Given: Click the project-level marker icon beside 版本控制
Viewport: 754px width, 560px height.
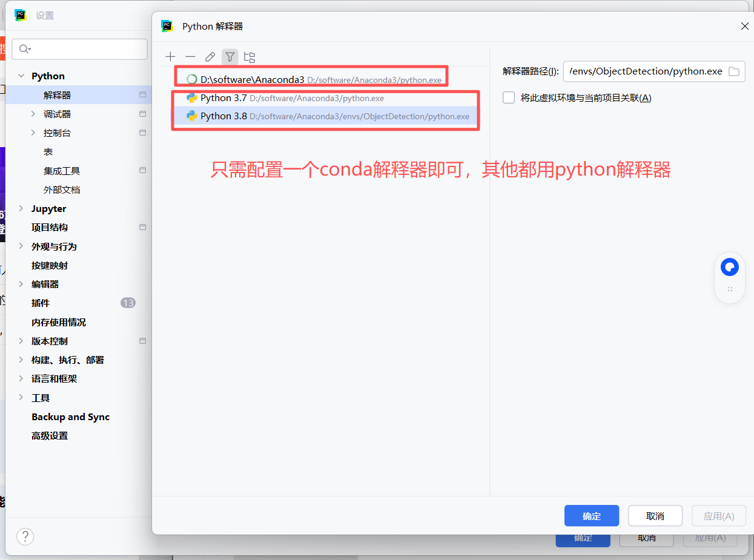Looking at the screenshot, I should click(x=143, y=341).
